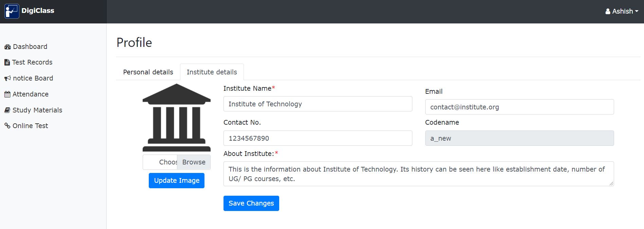Focus the Email input field
Viewport: 644px width, 229px height.
click(x=519, y=107)
